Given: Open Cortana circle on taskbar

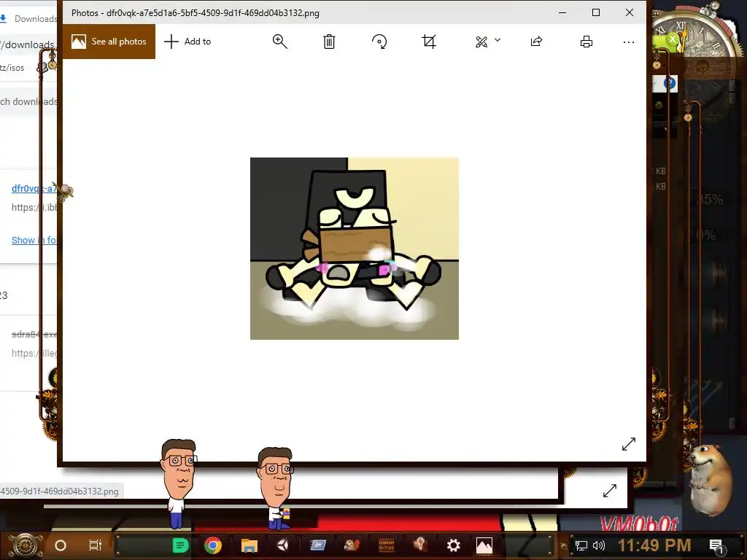Looking at the screenshot, I should 61,545.
